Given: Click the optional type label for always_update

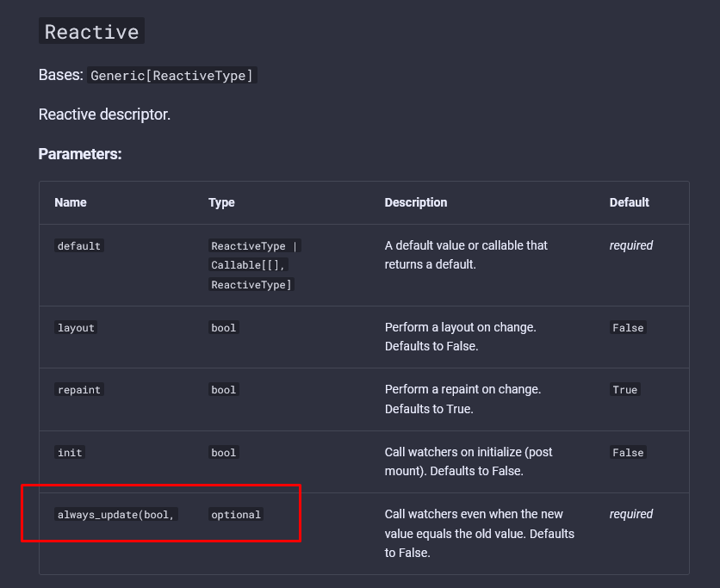Looking at the screenshot, I should 235,514.
